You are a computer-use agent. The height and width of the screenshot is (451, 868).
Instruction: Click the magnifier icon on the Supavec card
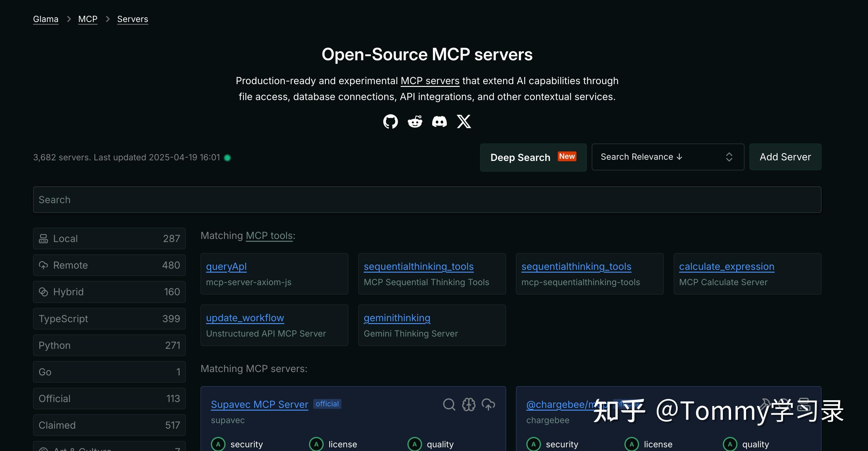click(x=449, y=404)
